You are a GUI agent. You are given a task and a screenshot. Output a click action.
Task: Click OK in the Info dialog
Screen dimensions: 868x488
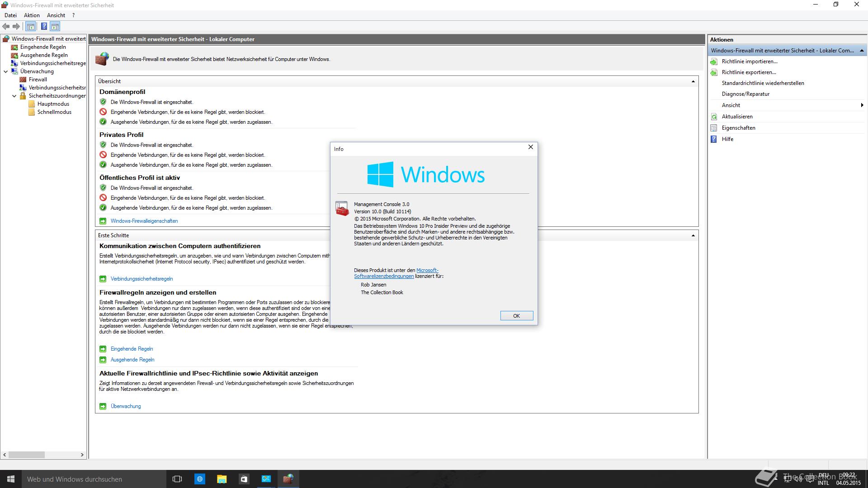pyautogui.click(x=516, y=316)
